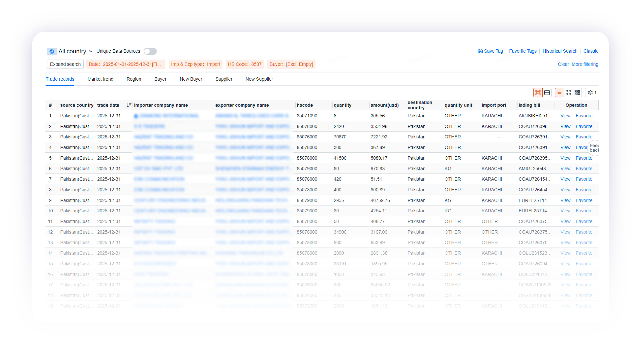Switch to four-square grid view

coord(568,93)
